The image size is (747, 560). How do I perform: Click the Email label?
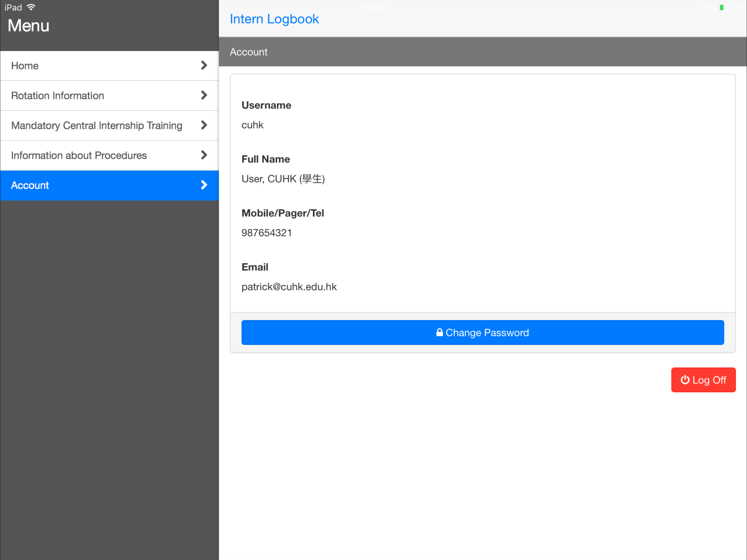[x=255, y=267]
